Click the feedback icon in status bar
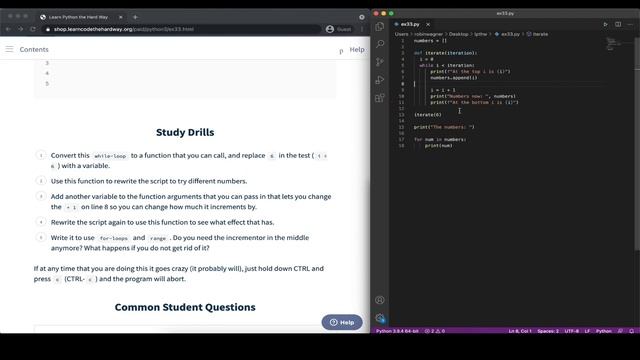This screenshot has width=640, height=360. point(620,331)
